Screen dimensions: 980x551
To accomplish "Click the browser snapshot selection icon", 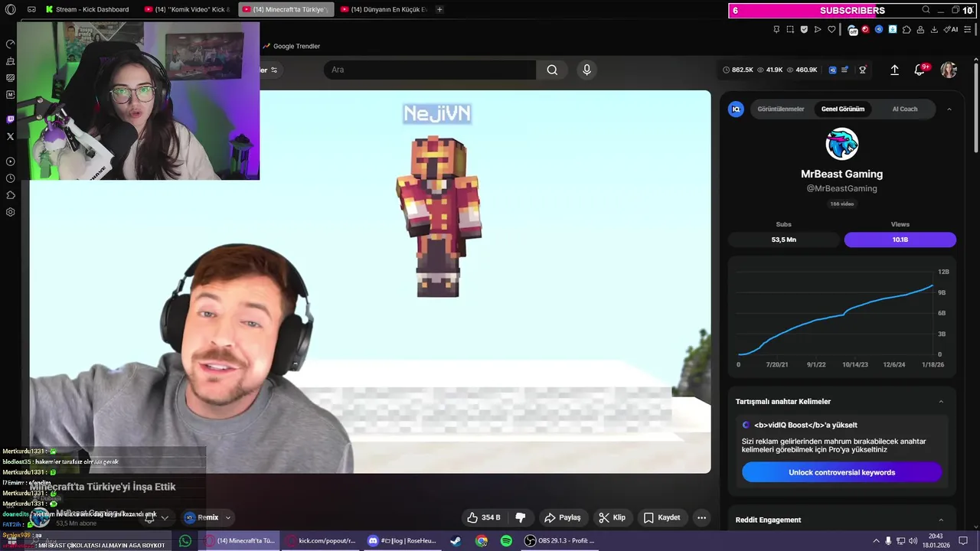I will point(790,30).
